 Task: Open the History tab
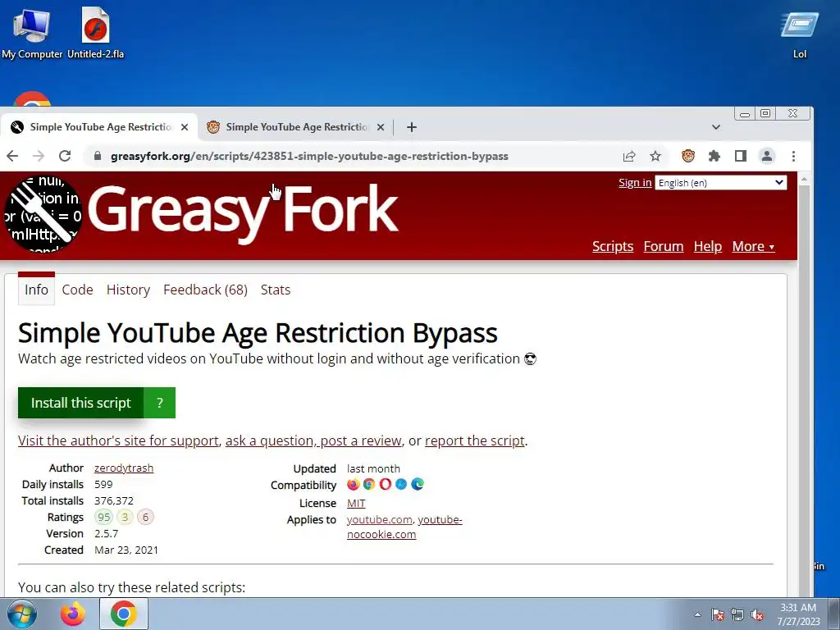pos(128,290)
